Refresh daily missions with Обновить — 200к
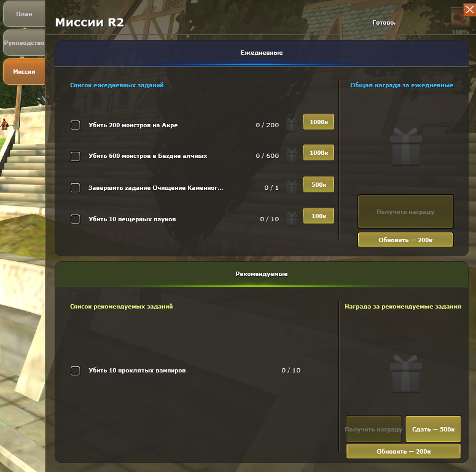The width and height of the screenshot is (476, 472). pyautogui.click(x=405, y=240)
